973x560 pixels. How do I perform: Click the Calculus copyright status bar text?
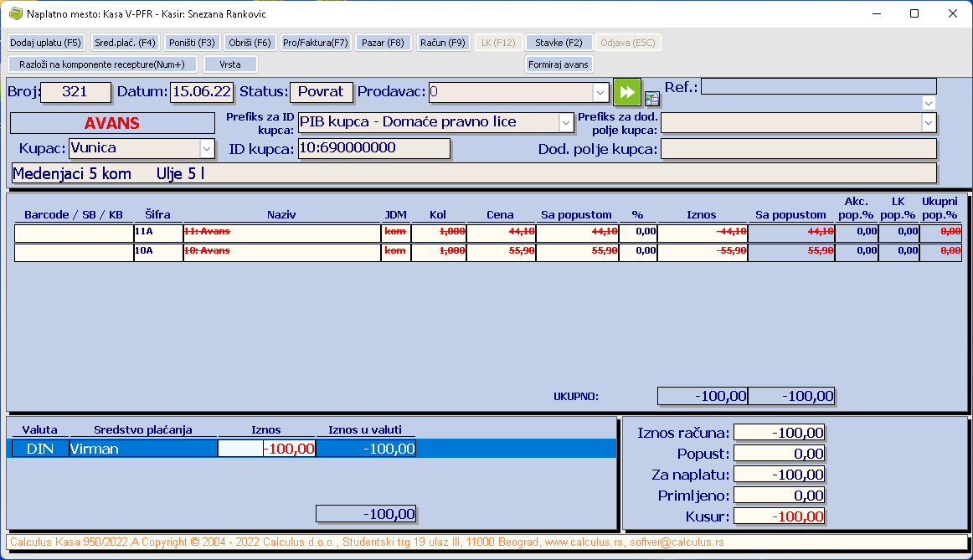(x=367, y=542)
